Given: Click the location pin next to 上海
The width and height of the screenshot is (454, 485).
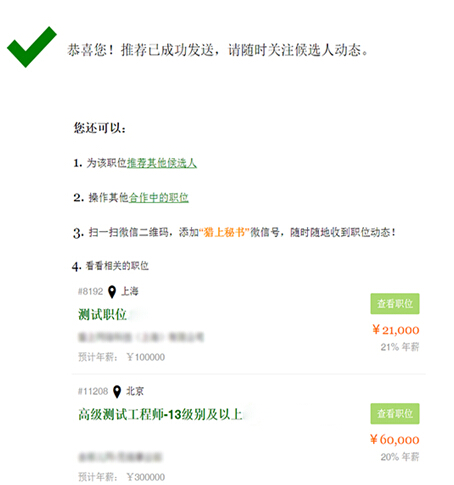Looking at the screenshot, I should [112, 292].
